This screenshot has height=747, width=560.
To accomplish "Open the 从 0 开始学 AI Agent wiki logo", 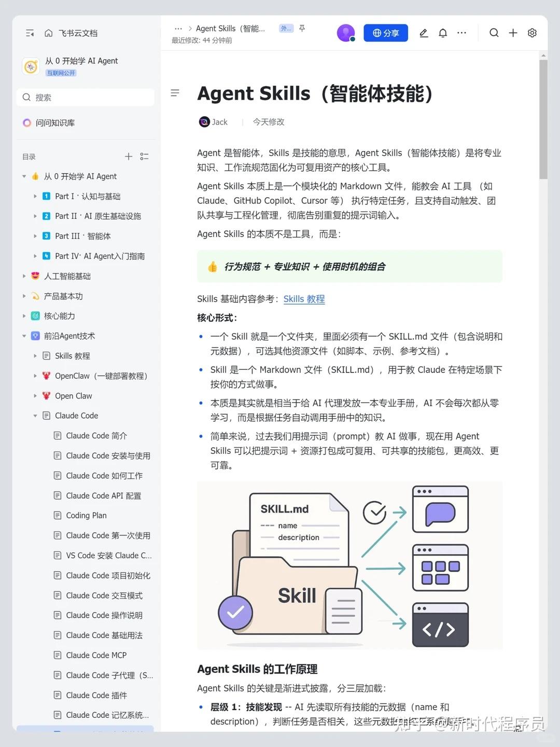I will click(31, 66).
